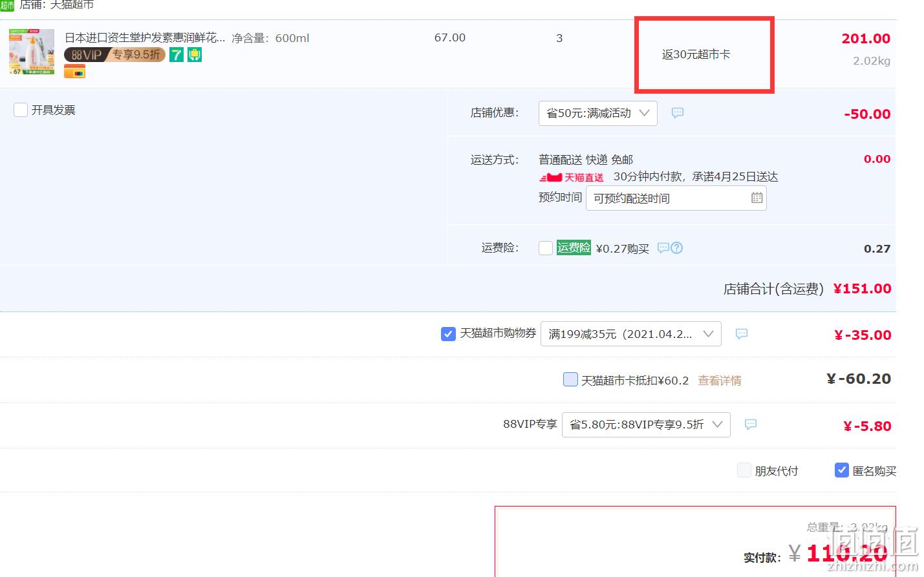Screen dimensions: 924x577
Task: Click the 店铺合计(含运费) label
Action: pyautogui.click(x=773, y=289)
